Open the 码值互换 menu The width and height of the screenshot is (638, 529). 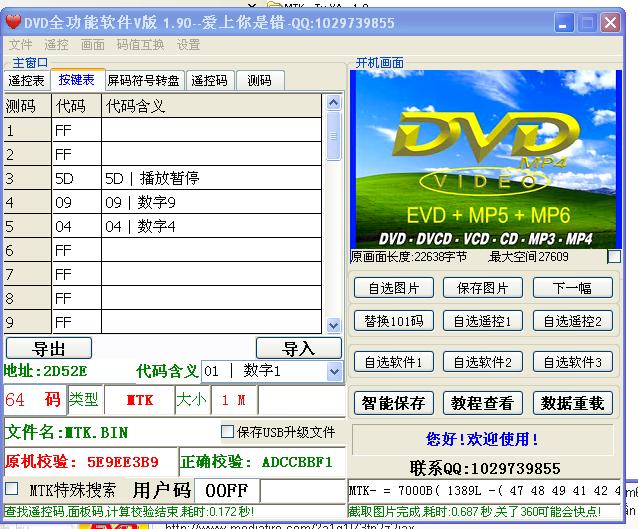tap(140, 45)
